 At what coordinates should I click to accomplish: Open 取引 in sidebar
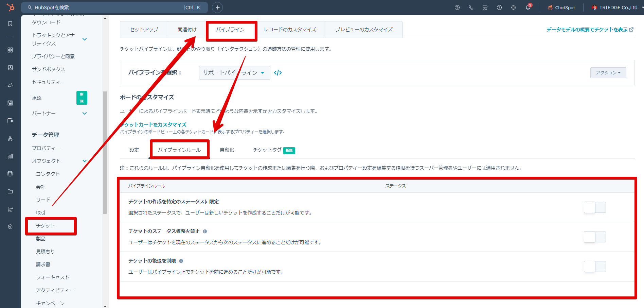tap(41, 213)
